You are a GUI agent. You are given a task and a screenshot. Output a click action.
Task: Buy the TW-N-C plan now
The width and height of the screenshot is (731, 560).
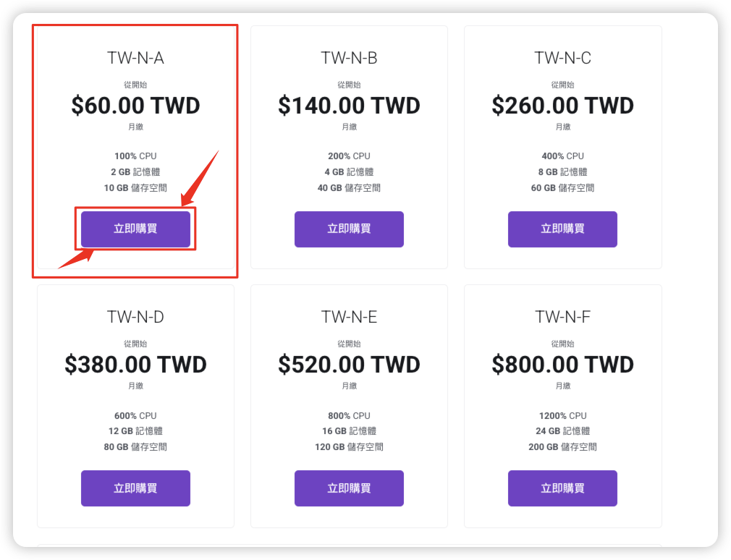[x=562, y=229]
